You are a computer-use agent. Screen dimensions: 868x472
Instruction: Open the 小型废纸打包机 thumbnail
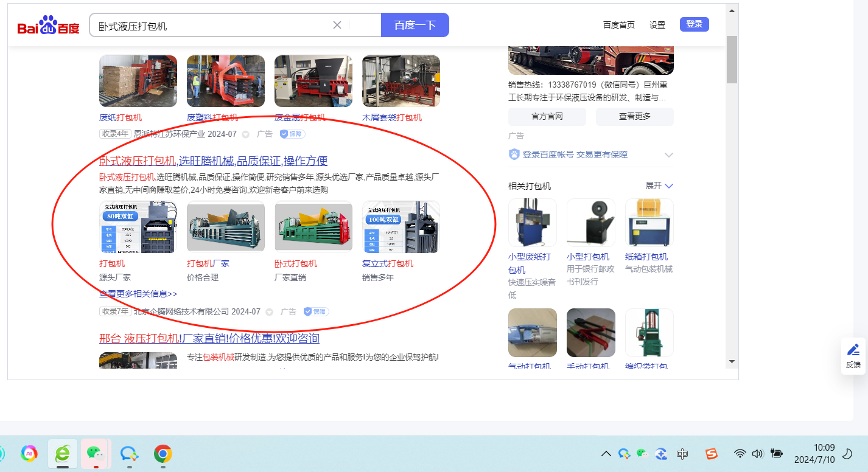[533, 223]
